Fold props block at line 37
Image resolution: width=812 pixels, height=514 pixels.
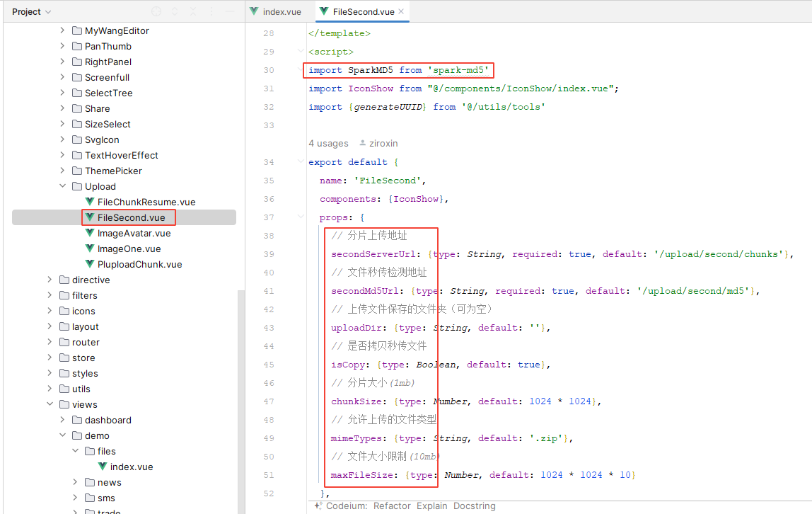tap(301, 217)
